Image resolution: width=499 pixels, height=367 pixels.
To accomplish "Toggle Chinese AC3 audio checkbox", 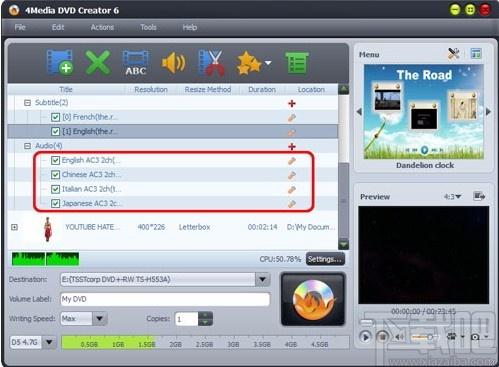I will pyautogui.click(x=55, y=175).
